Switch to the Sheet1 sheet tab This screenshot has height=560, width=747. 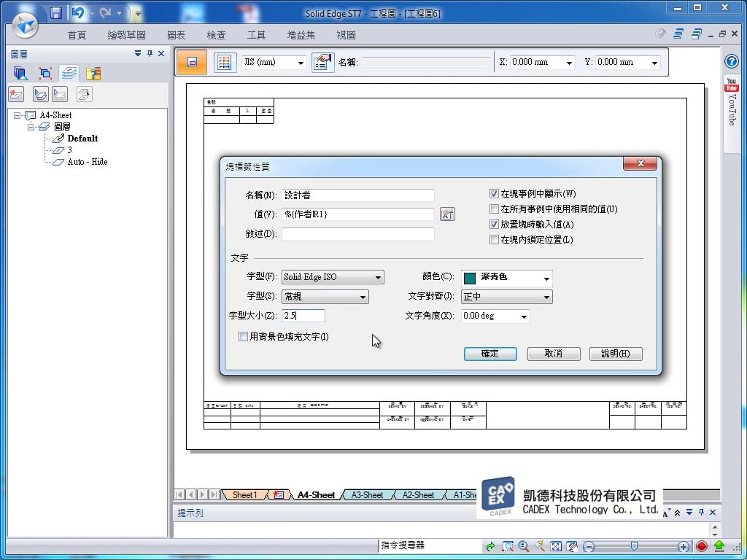244,495
